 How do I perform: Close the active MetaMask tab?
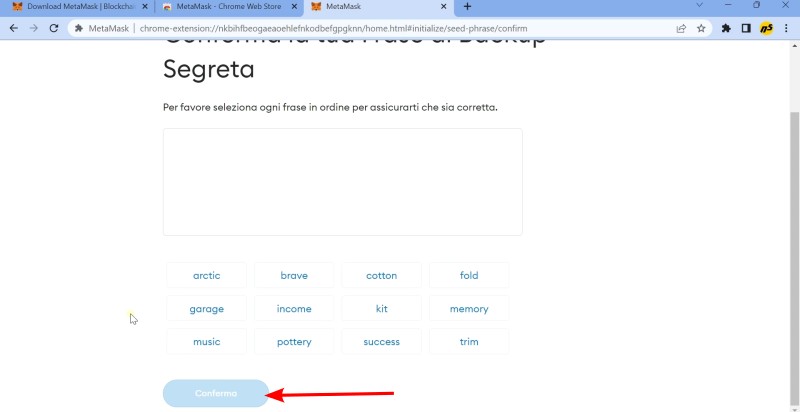pyautogui.click(x=443, y=7)
